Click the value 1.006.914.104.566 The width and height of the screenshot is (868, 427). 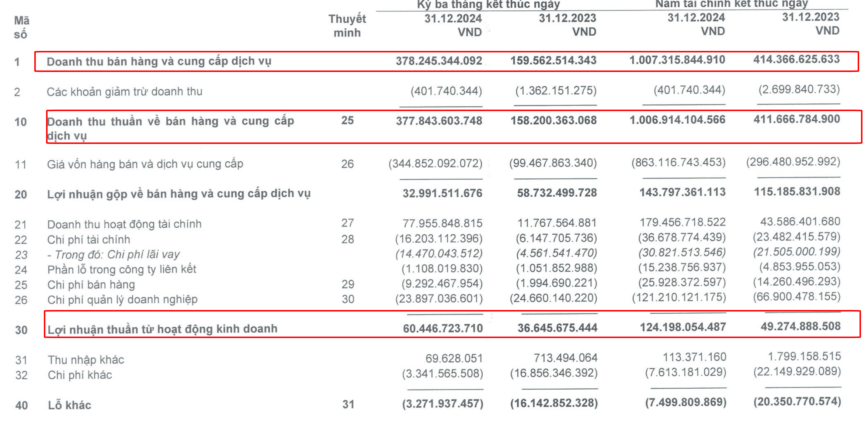click(x=677, y=120)
